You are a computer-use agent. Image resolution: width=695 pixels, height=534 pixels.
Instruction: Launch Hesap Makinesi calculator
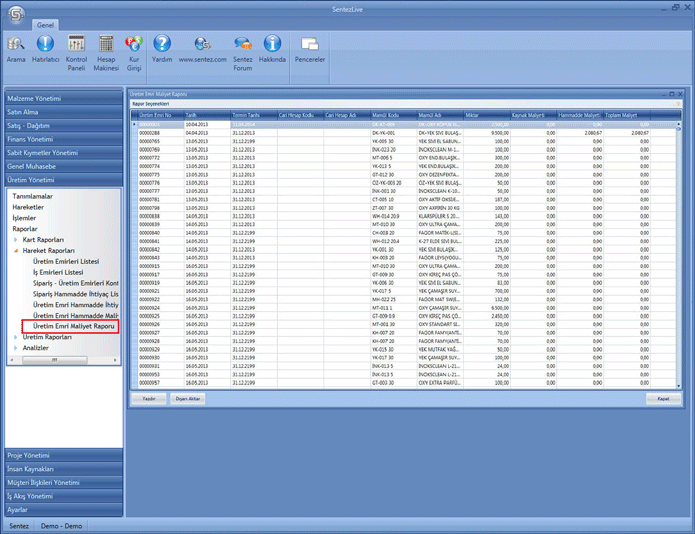click(x=106, y=53)
